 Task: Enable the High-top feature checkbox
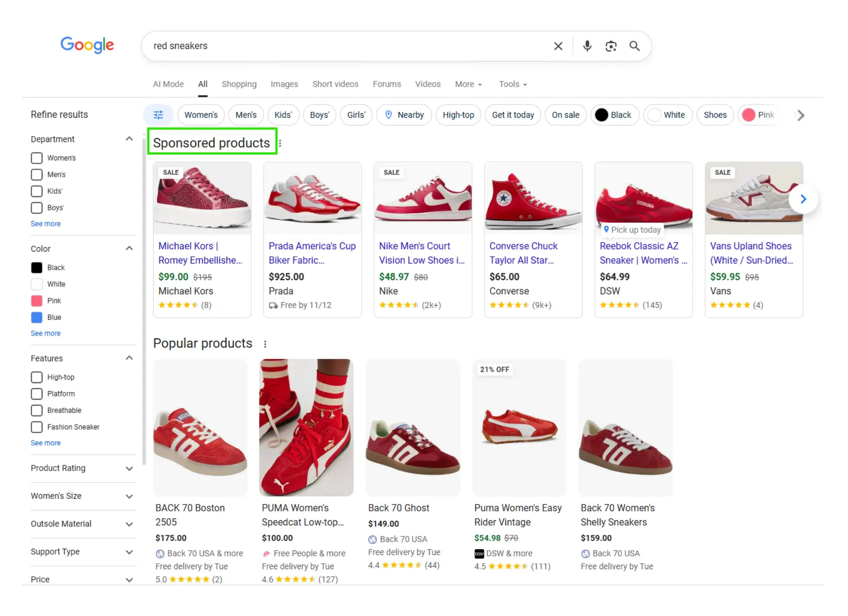click(x=37, y=377)
